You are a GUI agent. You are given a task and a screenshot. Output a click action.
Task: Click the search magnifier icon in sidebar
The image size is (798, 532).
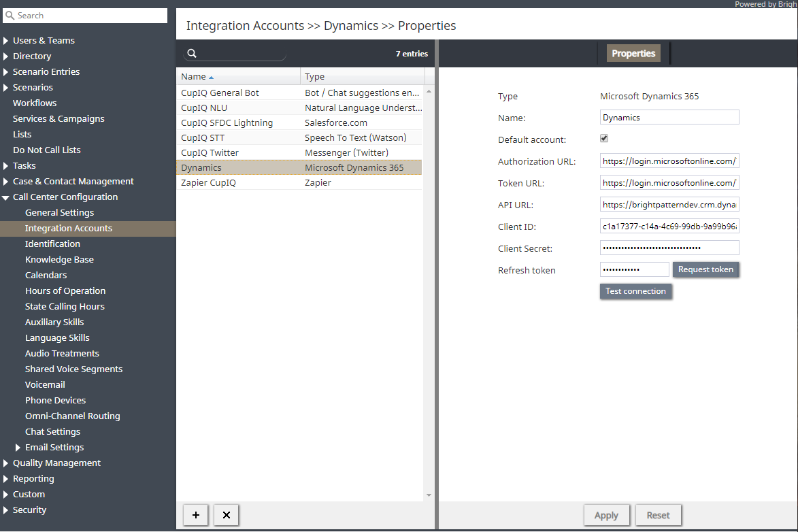[x=10, y=15]
